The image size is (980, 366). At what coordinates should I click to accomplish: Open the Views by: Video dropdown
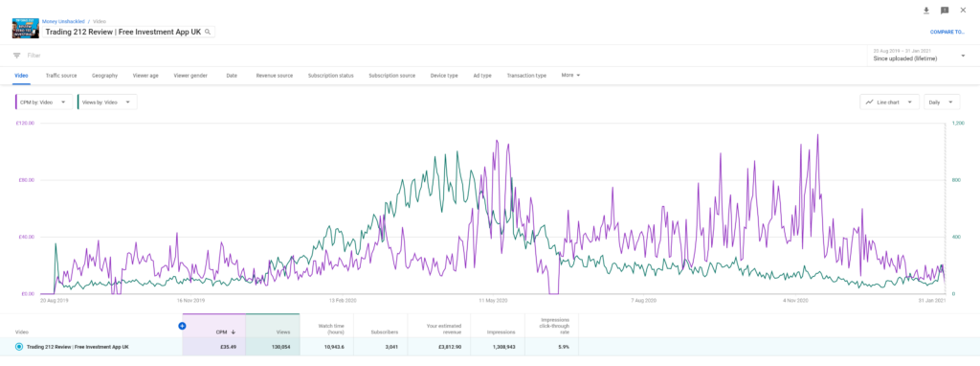pos(107,102)
